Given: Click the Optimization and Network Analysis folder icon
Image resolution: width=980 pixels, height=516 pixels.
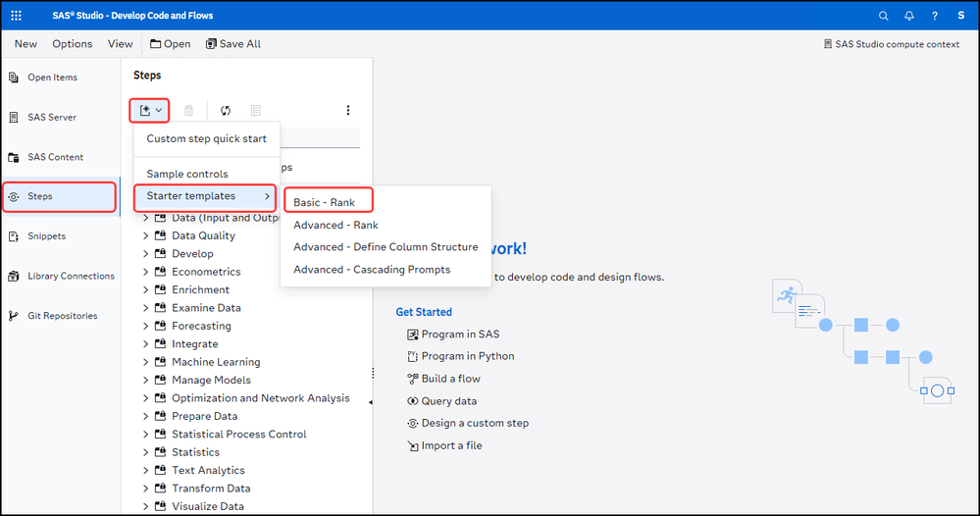Looking at the screenshot, I should pos(161,398).
